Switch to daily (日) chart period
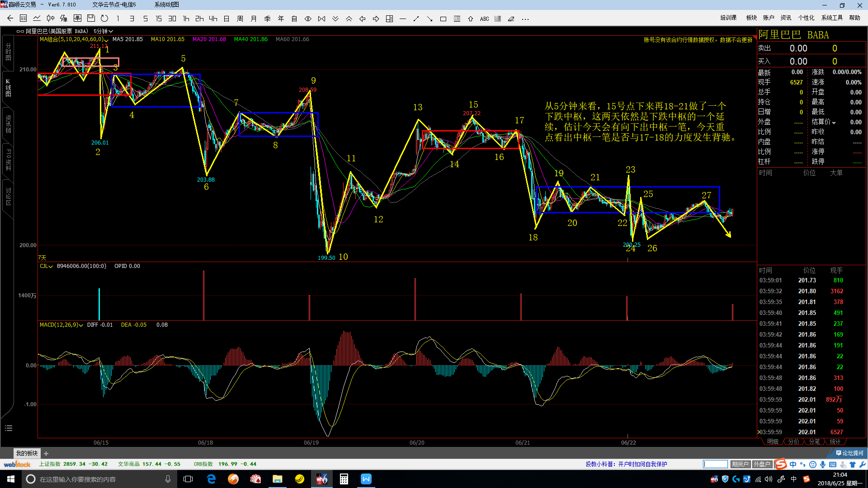The width and height of the screenshot is (868, 488). click(226, 19)
